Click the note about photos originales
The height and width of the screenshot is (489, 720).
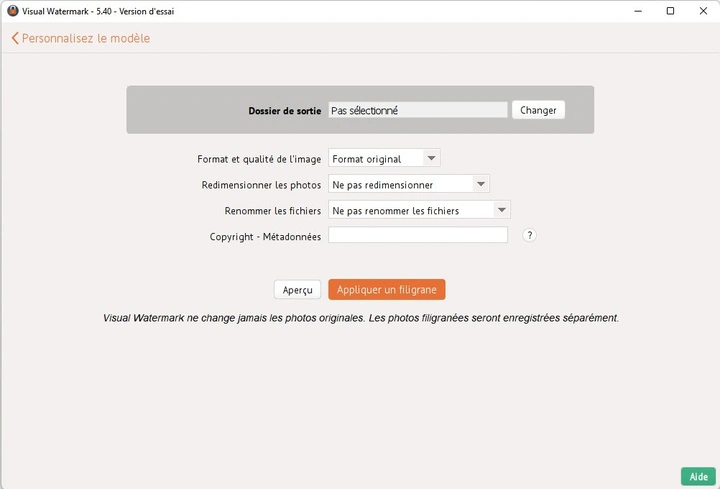361,318
